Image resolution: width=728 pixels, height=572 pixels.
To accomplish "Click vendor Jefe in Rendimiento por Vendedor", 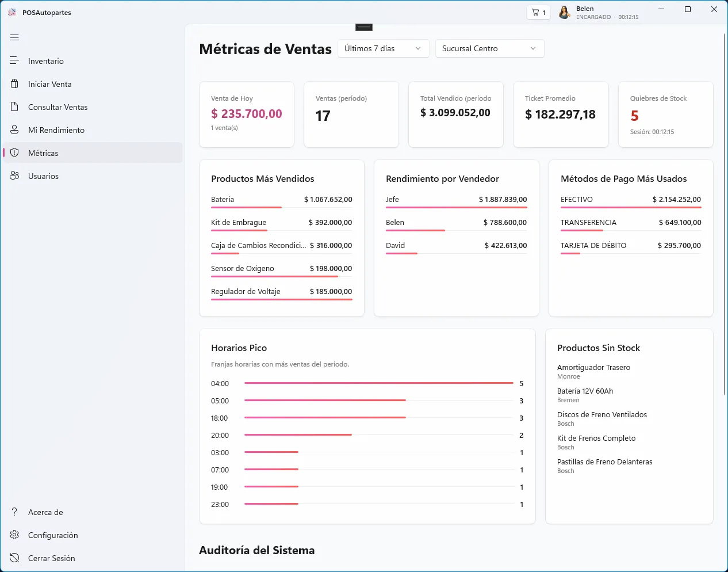I will coord(457,200).
